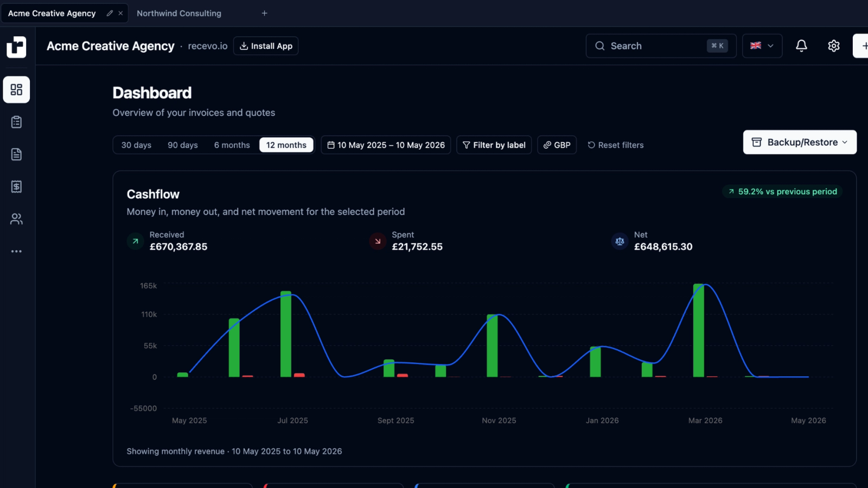Click the Dashboard page heading
This screenshot has height=488, width=868.
point(152,93)
